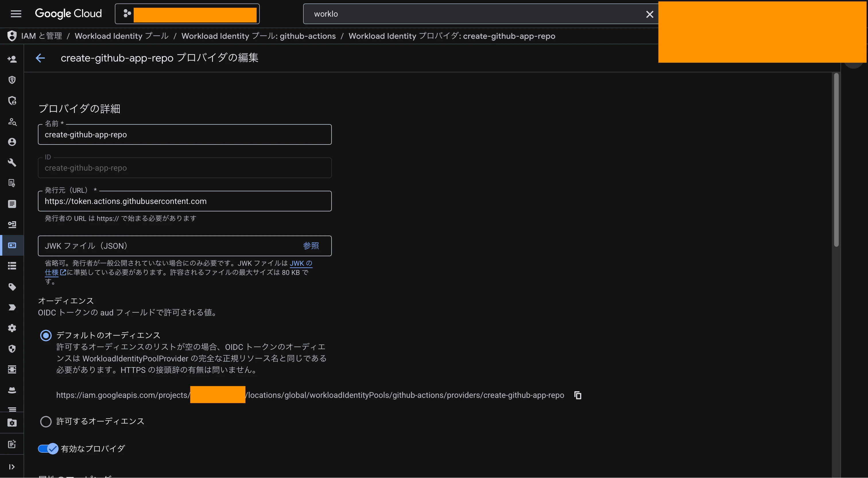This screenshot has width=868, height=478.
Task: Click the 発行元 (URL) issuer field
Action: (185, 201)
